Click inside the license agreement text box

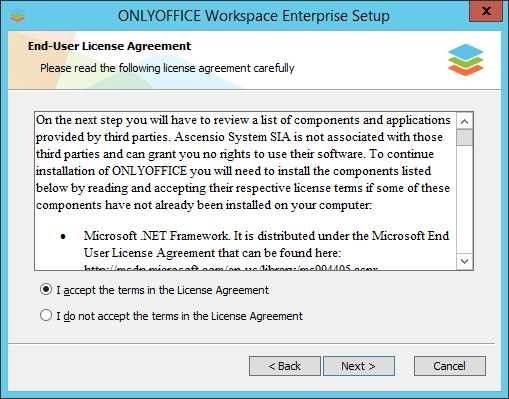tap(246, 191)
